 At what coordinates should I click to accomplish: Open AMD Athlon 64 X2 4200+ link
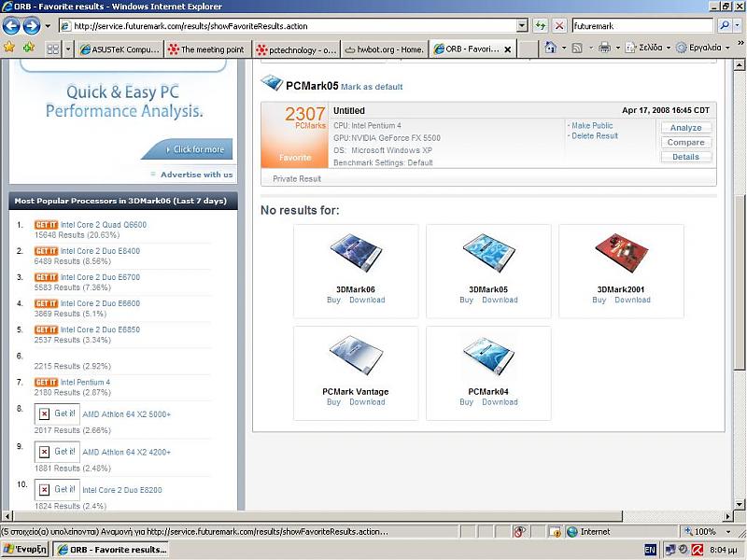[126, 452]
